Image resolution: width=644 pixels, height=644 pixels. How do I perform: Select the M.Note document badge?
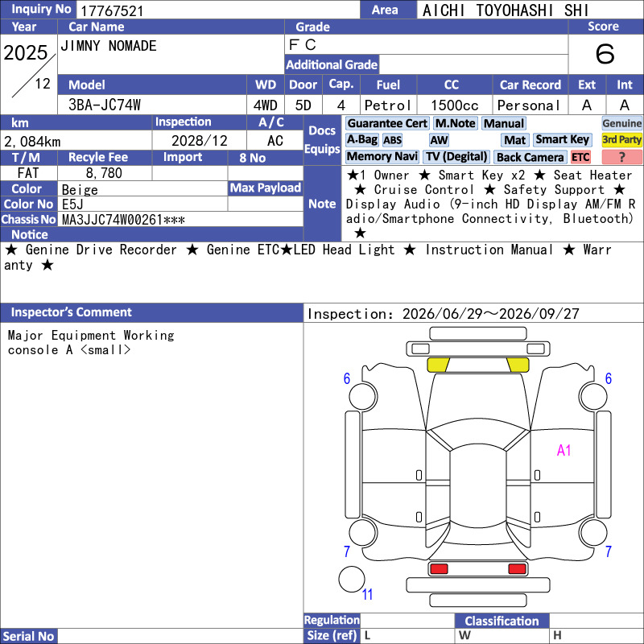[x=456, y=124]
